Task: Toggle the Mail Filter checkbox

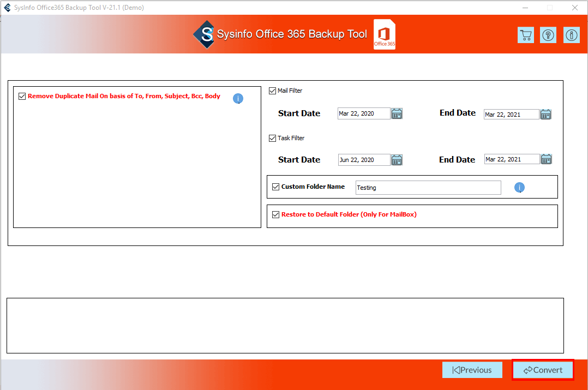Action: (x=273, y=91)
